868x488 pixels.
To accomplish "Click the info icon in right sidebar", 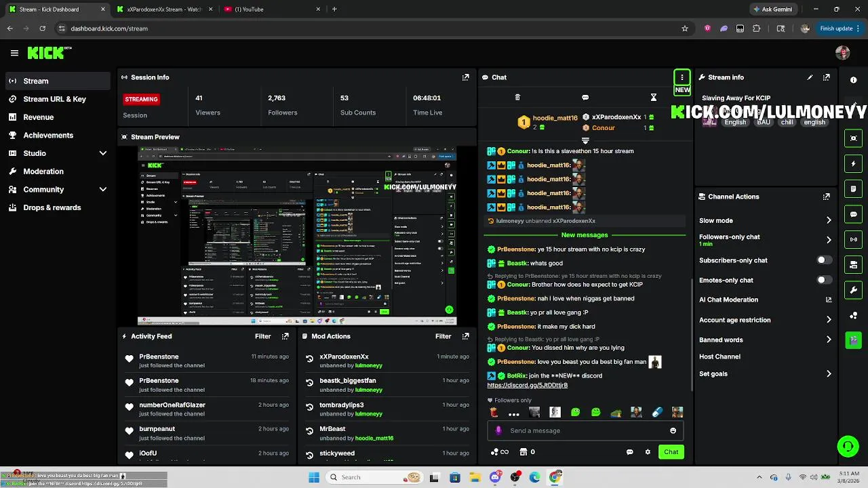I will [853, 80].
